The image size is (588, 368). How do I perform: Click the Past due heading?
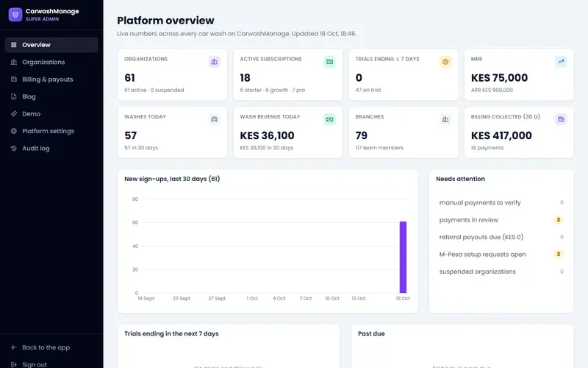(x=371, y=334)
